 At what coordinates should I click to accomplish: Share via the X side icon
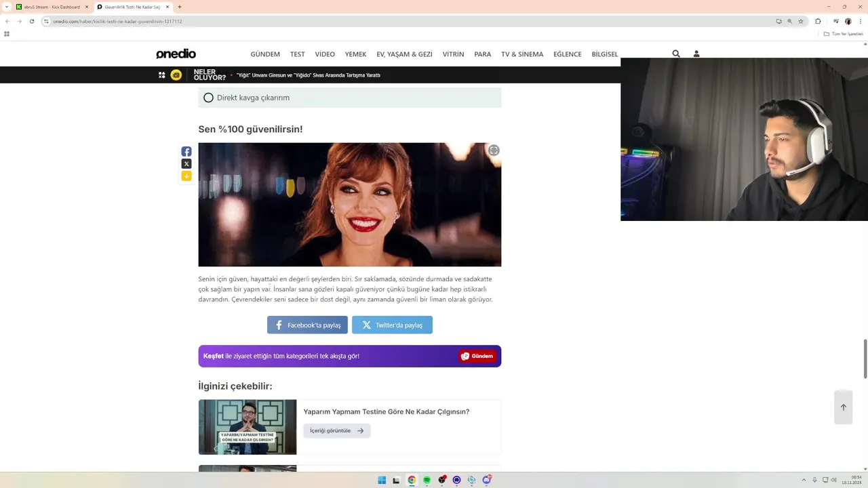(x=186, y=164)
